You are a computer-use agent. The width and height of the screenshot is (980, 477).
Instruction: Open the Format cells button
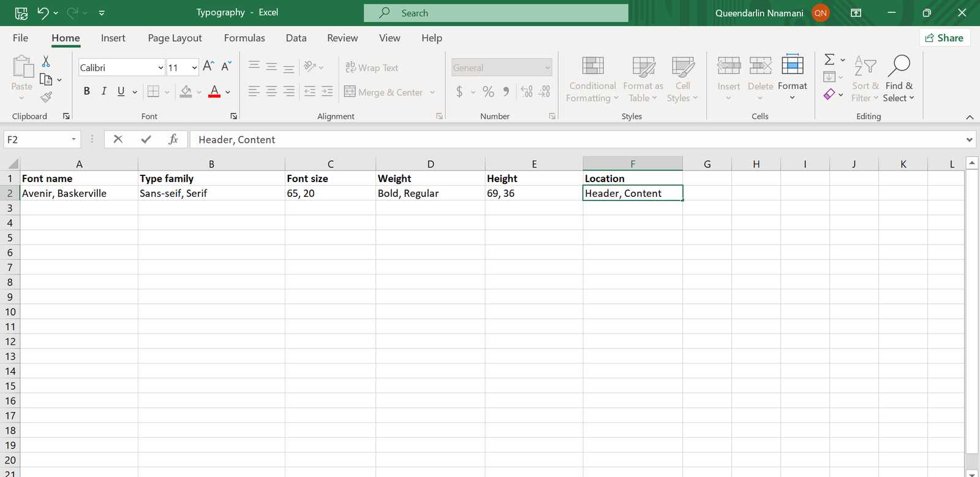[x=793, y=78]
